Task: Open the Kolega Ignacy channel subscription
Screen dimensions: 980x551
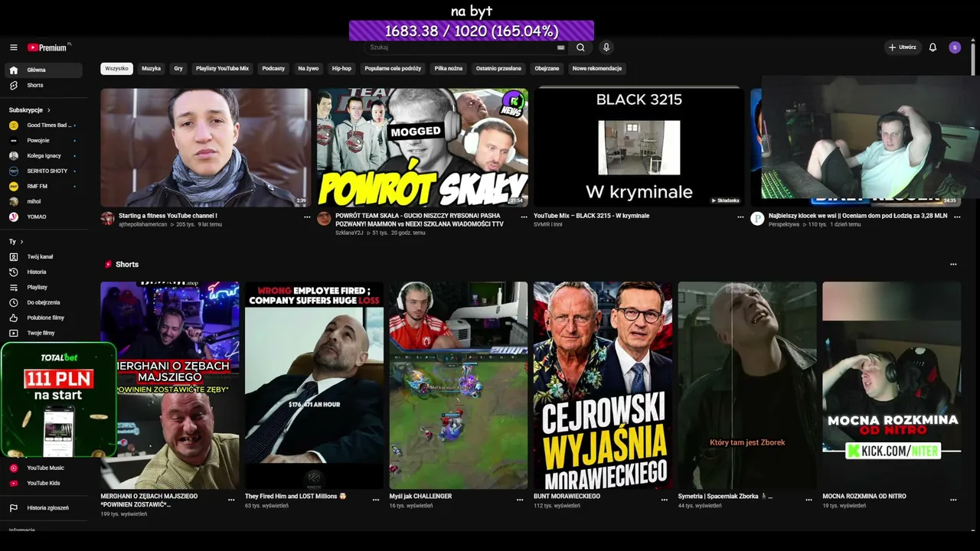Action: (x=44, y=156)
